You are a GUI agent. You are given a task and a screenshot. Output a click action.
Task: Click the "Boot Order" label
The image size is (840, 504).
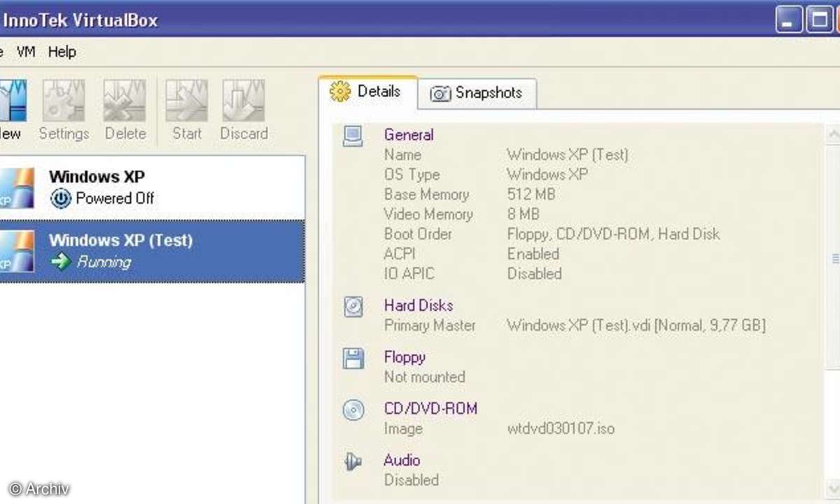[x=418, y=234]
